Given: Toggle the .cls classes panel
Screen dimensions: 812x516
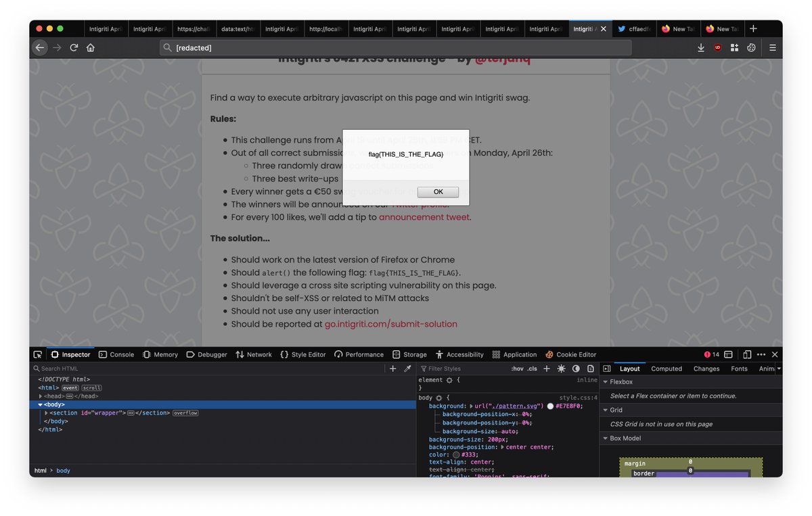Looking at the screenshot, I should pyautogui.click(x=533, y=369).
